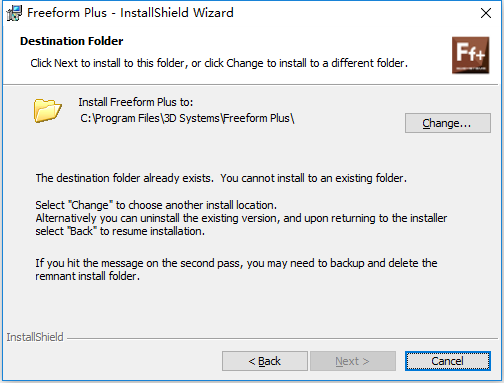Click the Destination Folder heading

coord(72,41)
